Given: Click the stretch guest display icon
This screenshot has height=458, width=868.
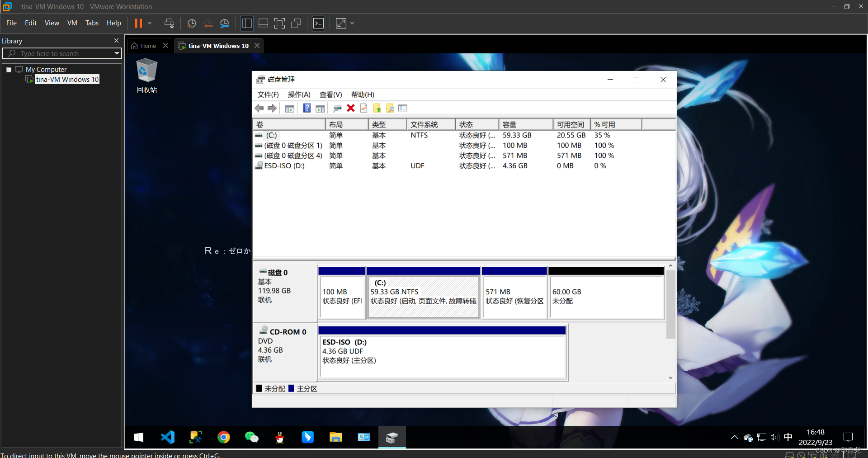Looking at the screenshot, I should [341, 23].
